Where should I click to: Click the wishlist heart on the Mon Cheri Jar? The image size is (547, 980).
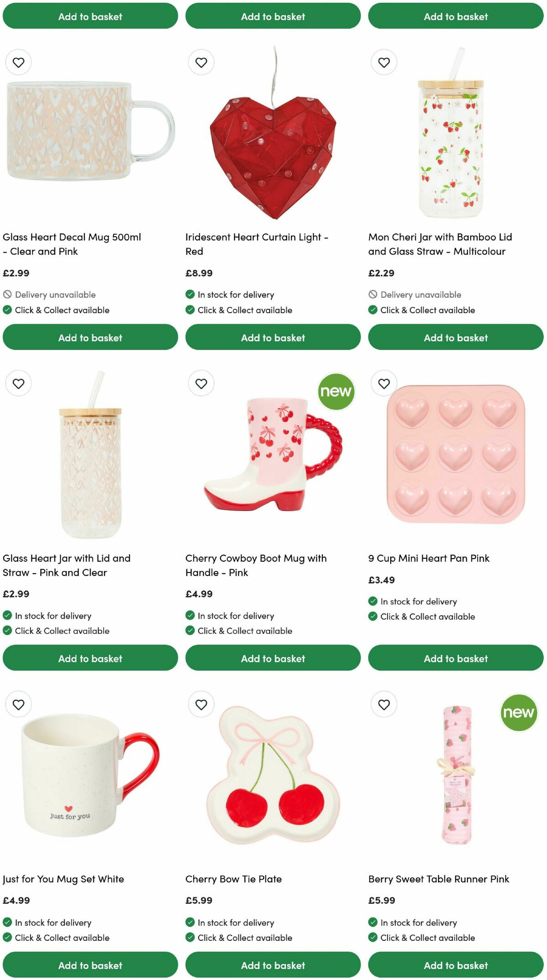coord(383,62)
